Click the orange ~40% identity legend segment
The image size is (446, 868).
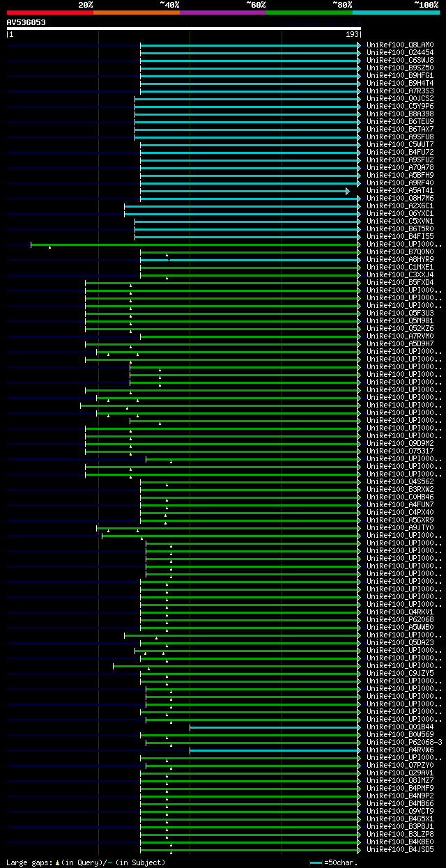pos(137,13)
